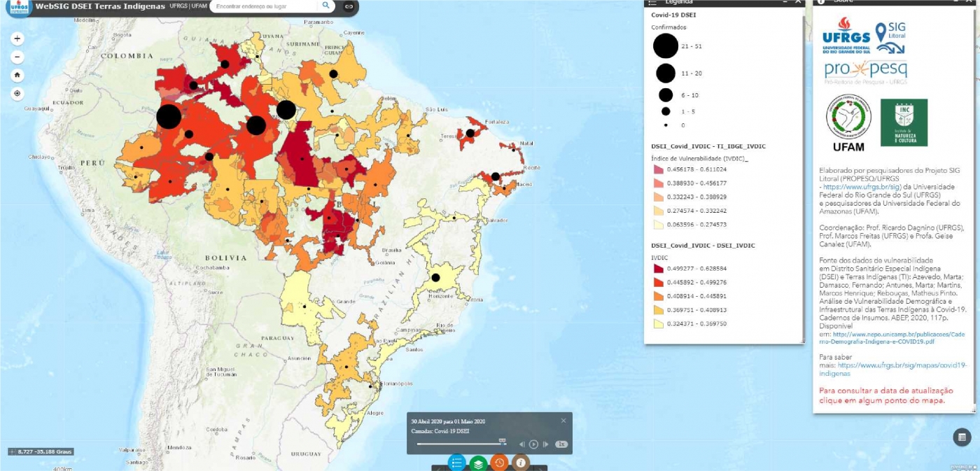Viewport: 980px width, 471px height.
Task: Close the time slider panel
Action: pos(563,421)
